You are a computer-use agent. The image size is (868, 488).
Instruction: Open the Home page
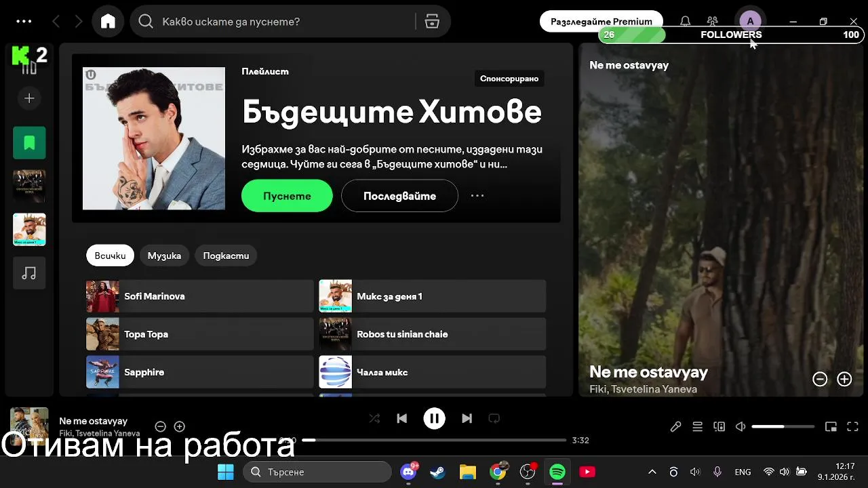(108, 22)
